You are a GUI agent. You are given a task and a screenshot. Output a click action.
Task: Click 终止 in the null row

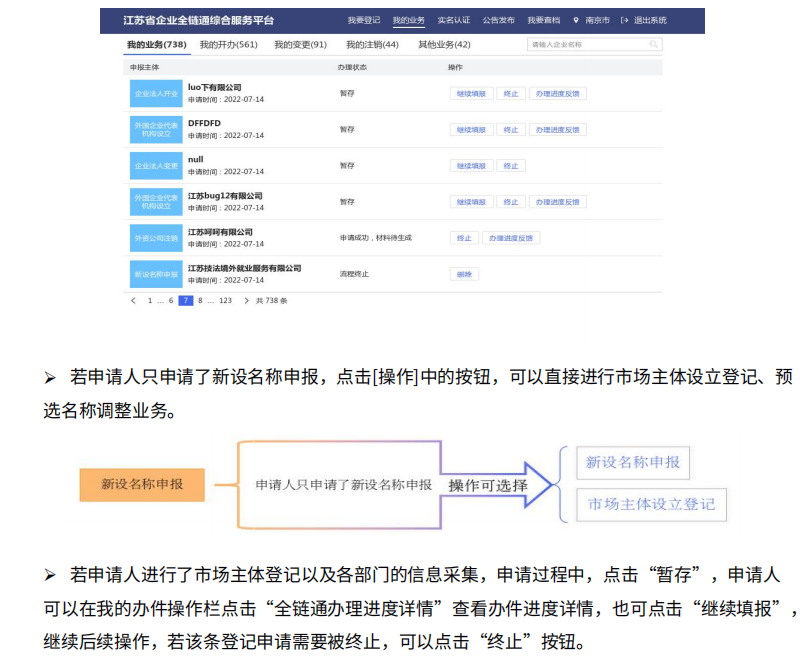coord(511,166)
